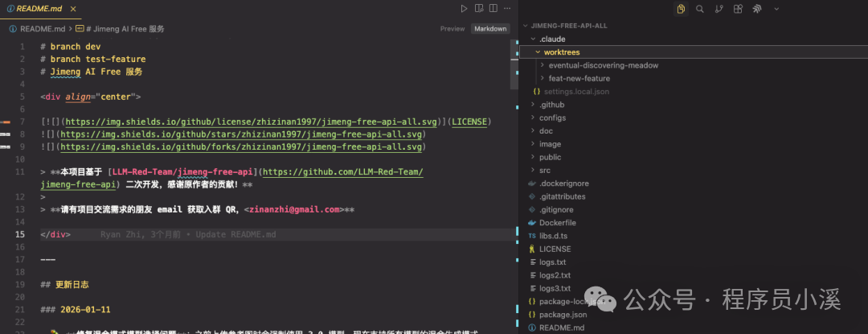Switch to Markdown mode

point(490,29)
